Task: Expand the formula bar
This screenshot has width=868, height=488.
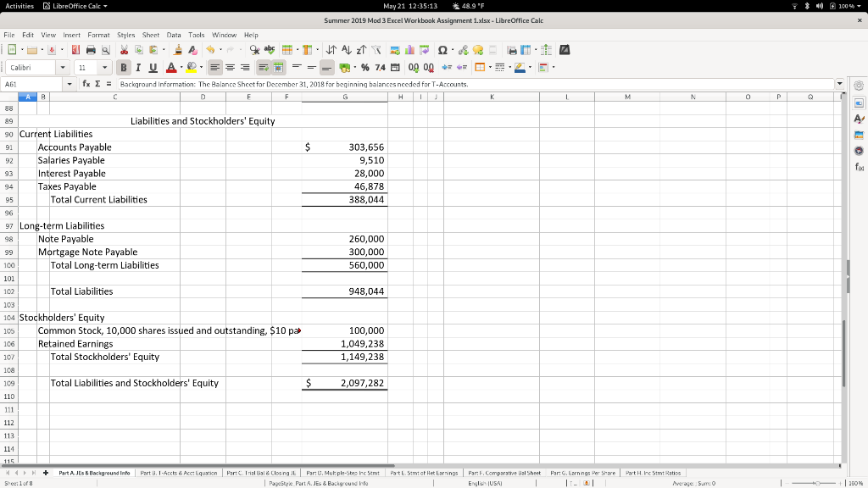Action: pos(840,84)
